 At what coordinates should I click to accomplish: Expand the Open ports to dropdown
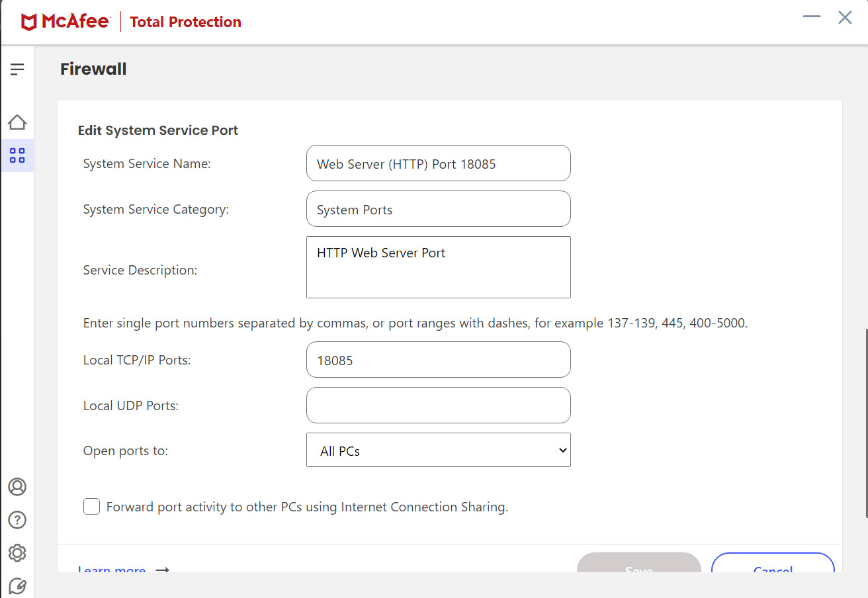tap(438, 450)
